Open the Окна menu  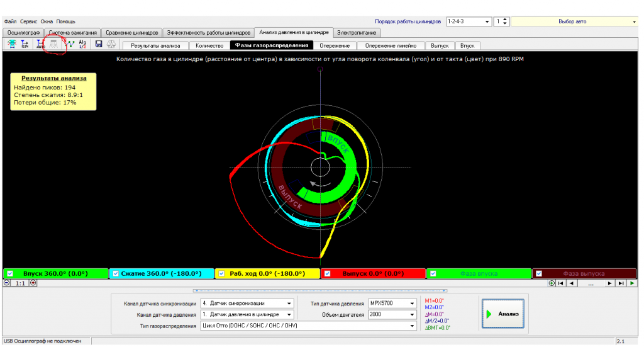pyautogui.click(x=47, y=21)
